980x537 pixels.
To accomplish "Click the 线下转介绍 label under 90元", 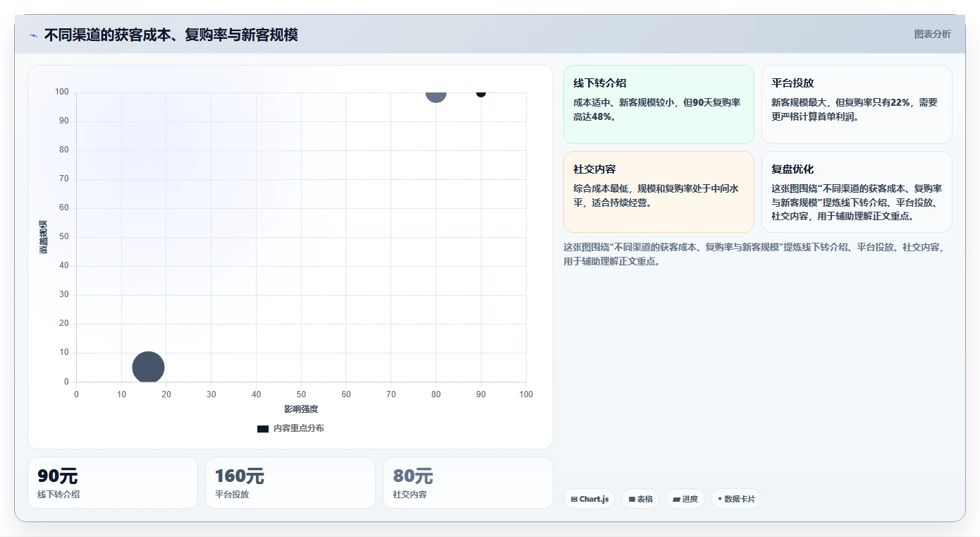I will tap(59, 495).
